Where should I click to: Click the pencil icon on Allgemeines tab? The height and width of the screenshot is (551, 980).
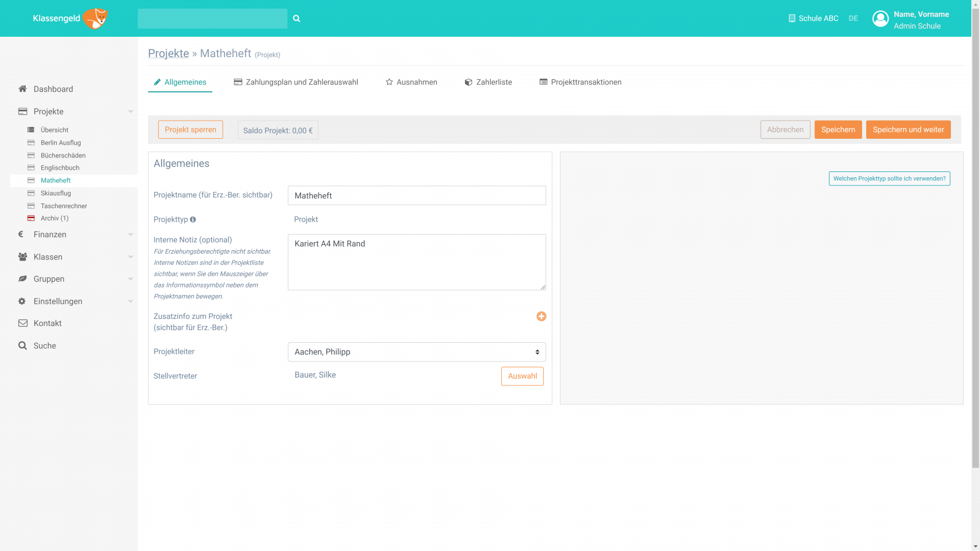(x=157, y=82)
